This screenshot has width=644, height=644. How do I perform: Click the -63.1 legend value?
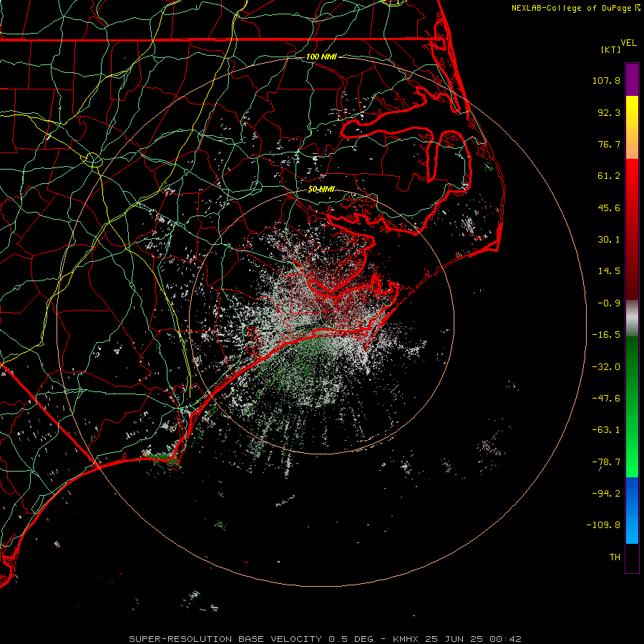606,430
